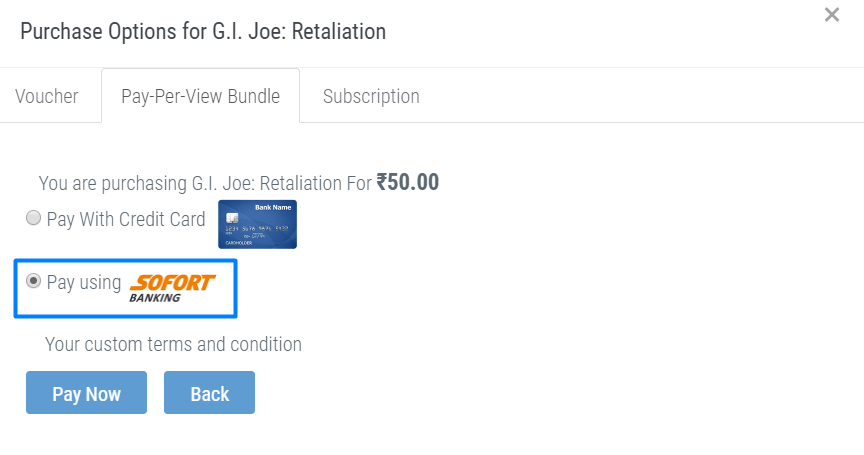
Task: Close the Purchase Options dialog
Action: [831, 15]
